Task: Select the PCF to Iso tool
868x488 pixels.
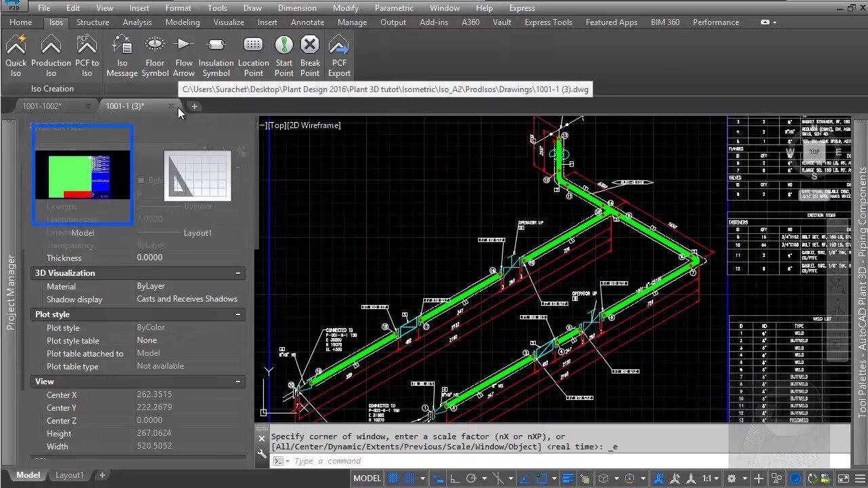Action: (87, 56)
